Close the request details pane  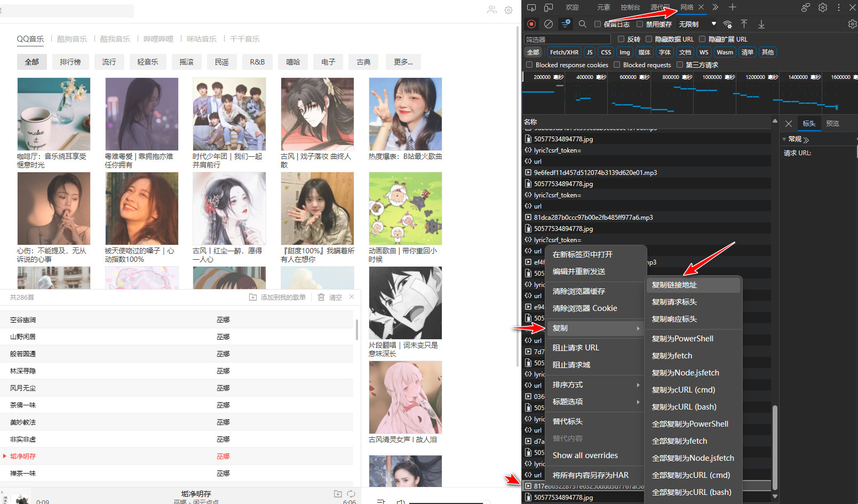pyautogui.click(x=789, y=124)
